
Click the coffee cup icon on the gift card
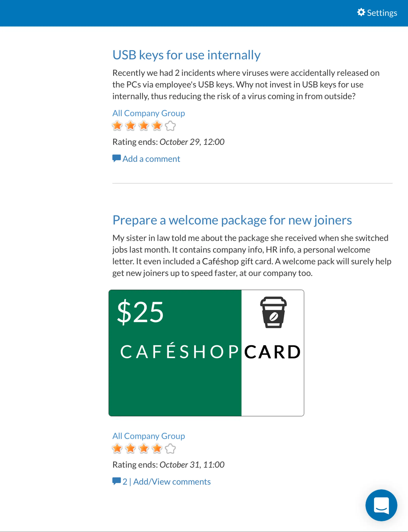click(273, 313)
